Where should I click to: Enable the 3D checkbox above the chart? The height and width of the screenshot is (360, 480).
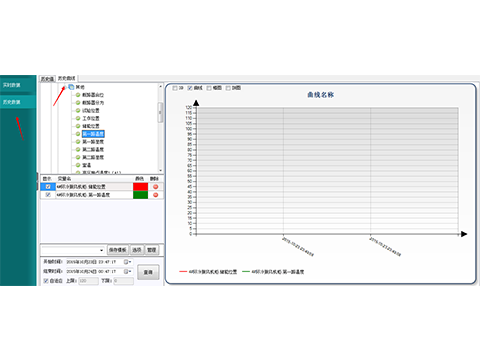[175, 88]
